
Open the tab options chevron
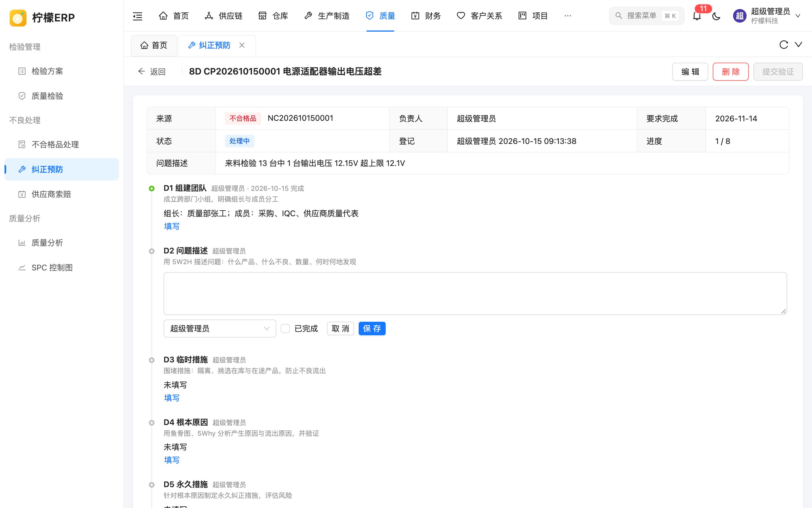(x=798, y=45)
